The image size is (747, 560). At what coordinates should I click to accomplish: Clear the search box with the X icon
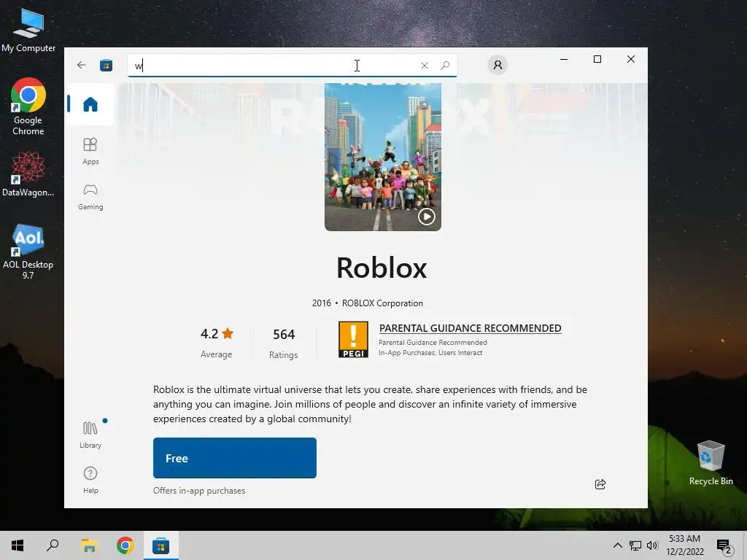(425, 66)
